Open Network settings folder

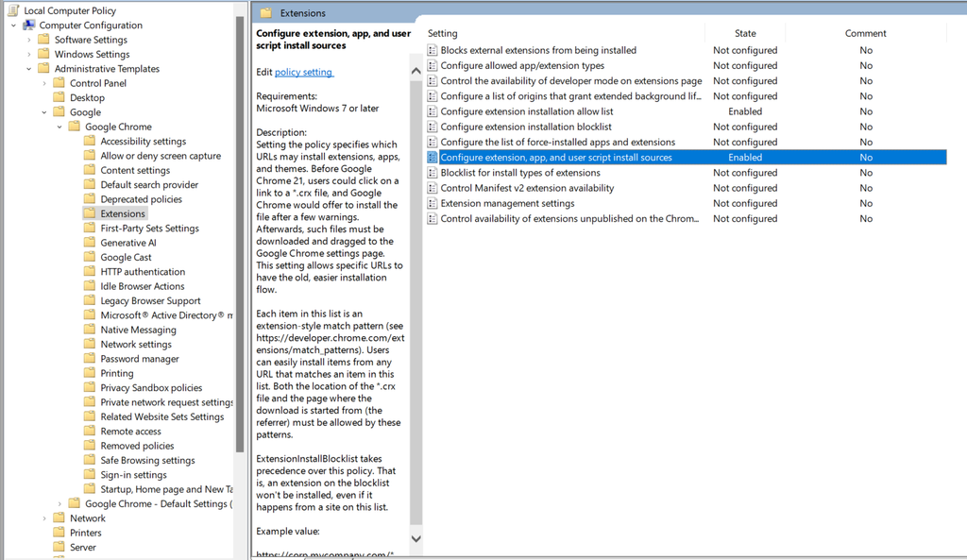(x=136, y=344)
